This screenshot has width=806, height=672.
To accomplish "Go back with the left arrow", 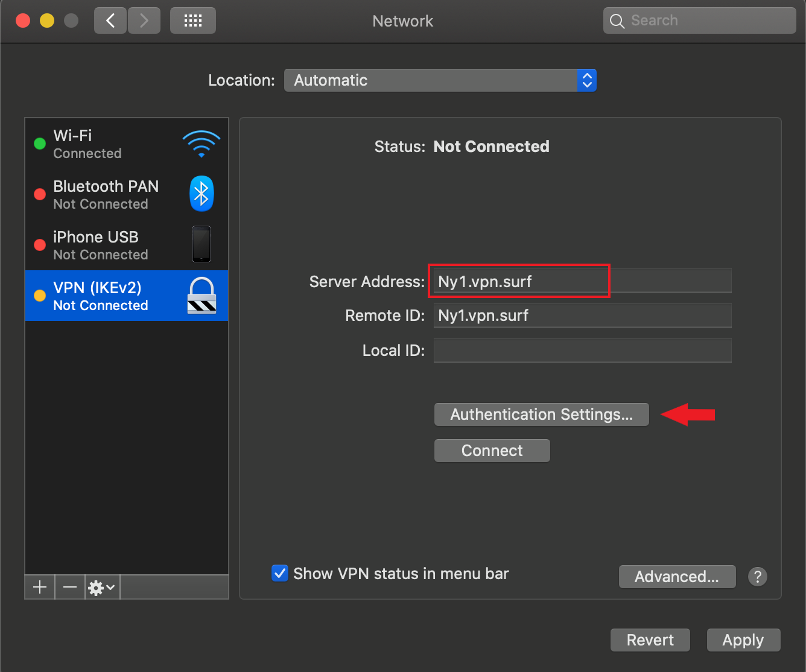I will pyautogui.click(x=110, y=21).
